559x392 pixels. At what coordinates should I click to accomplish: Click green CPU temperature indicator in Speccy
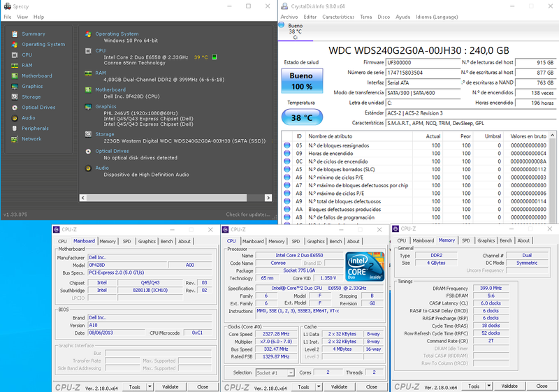point(215,57)
